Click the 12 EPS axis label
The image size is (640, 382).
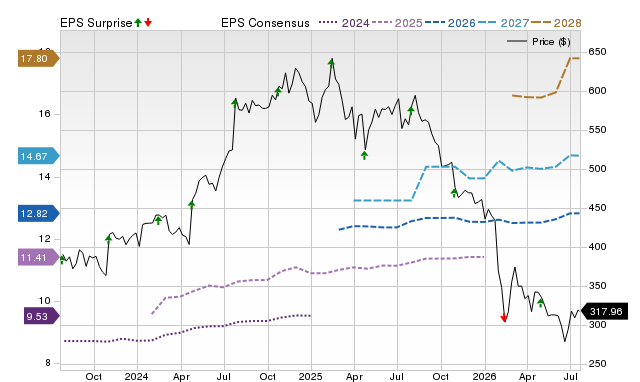(44, 239)
